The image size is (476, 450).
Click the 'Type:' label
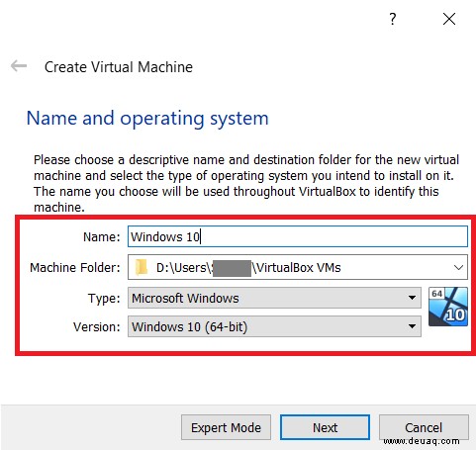point(104,299)
